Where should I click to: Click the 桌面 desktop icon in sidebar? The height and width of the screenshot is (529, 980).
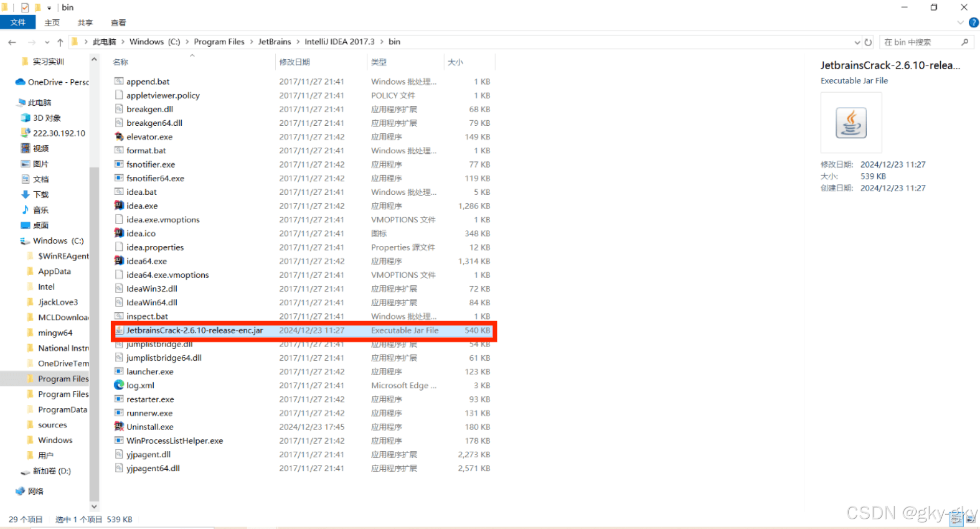coord(26,225)
